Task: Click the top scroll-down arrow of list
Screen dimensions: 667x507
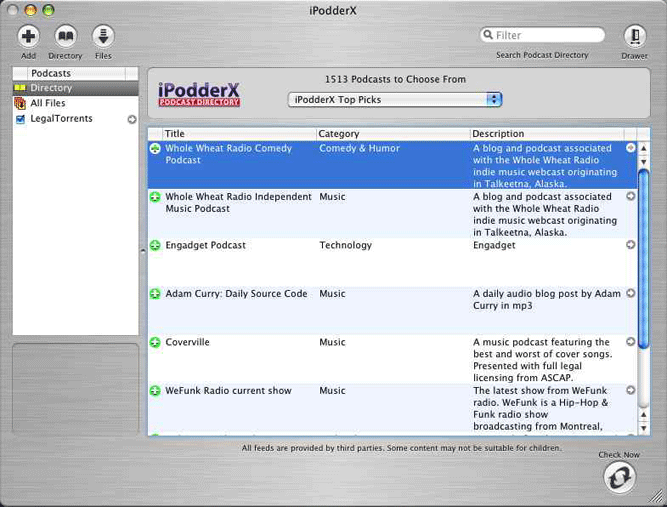Action: point(644,162)
